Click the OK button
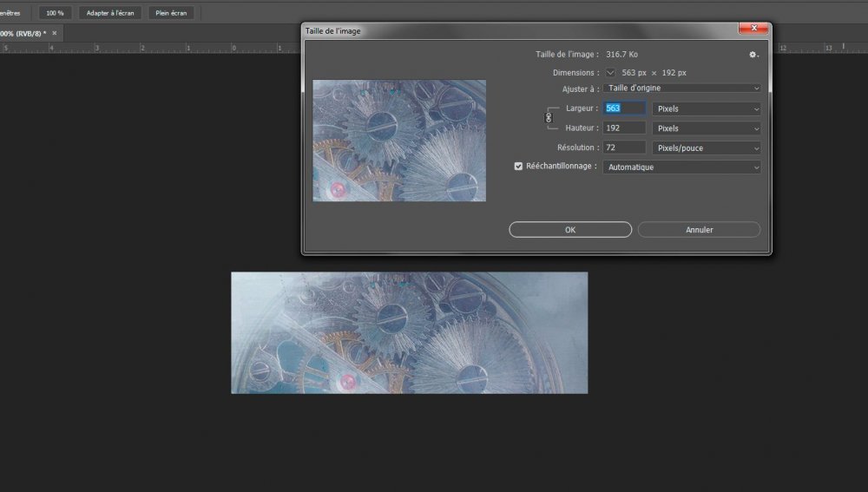 click(570, 230)
